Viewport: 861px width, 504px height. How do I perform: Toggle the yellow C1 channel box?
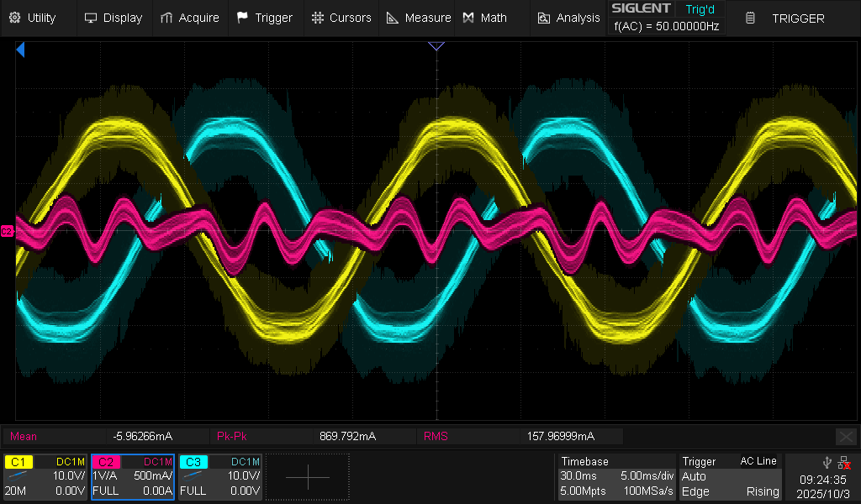[x=45, y=476]
